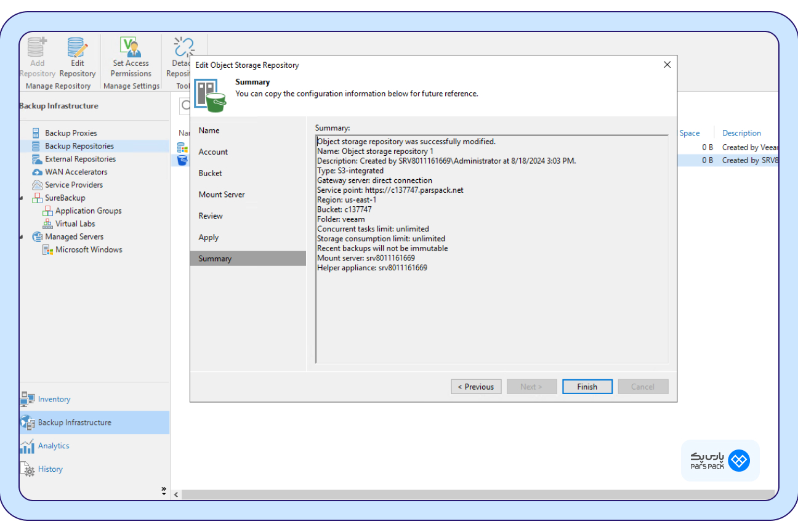
Task: Click the Edit Repository ribbon icon
Action: [78, 47]
